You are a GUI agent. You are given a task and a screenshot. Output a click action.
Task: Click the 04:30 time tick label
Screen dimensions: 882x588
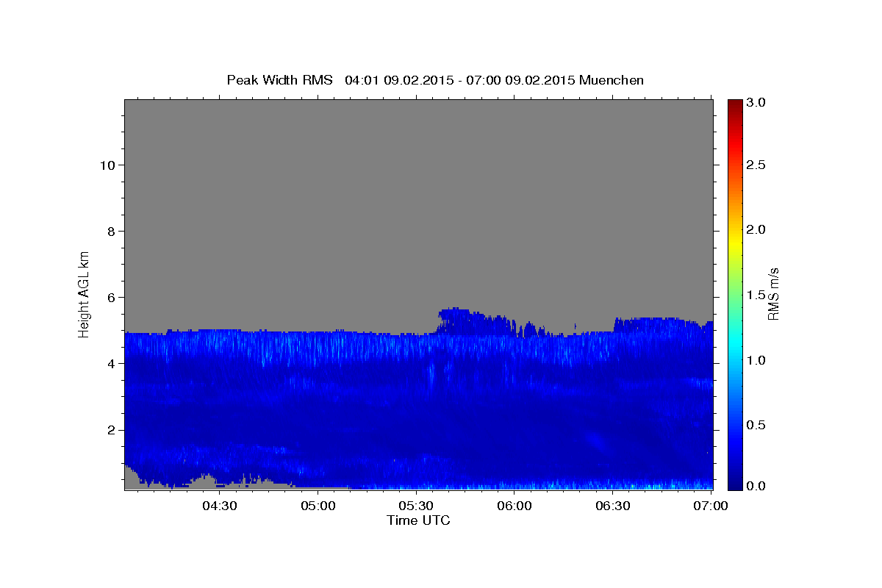(219, 506)
